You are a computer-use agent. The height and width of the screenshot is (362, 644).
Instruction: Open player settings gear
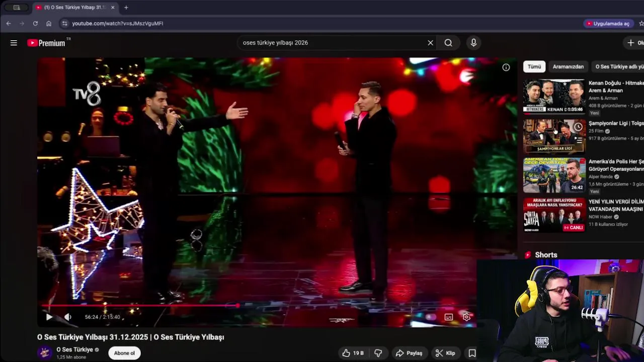[x=466, y=317]
